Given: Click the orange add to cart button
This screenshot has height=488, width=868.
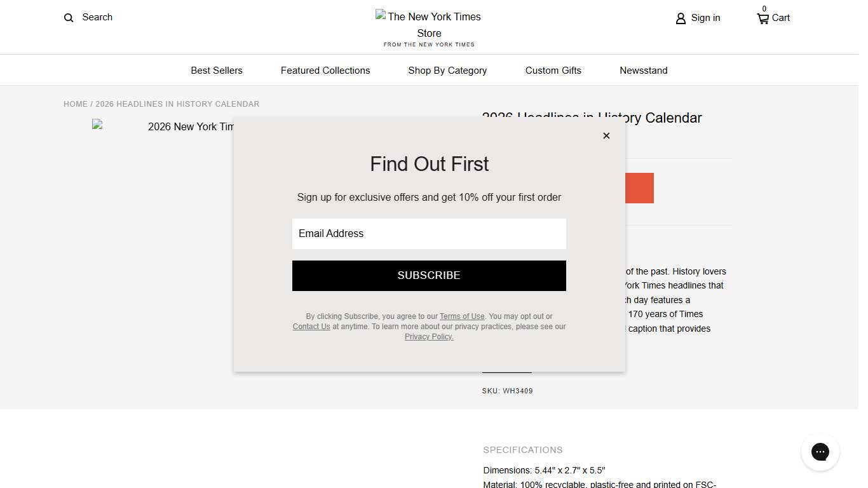Looking at the screenshot, I should pyautogui.click(x=639, y=188).
